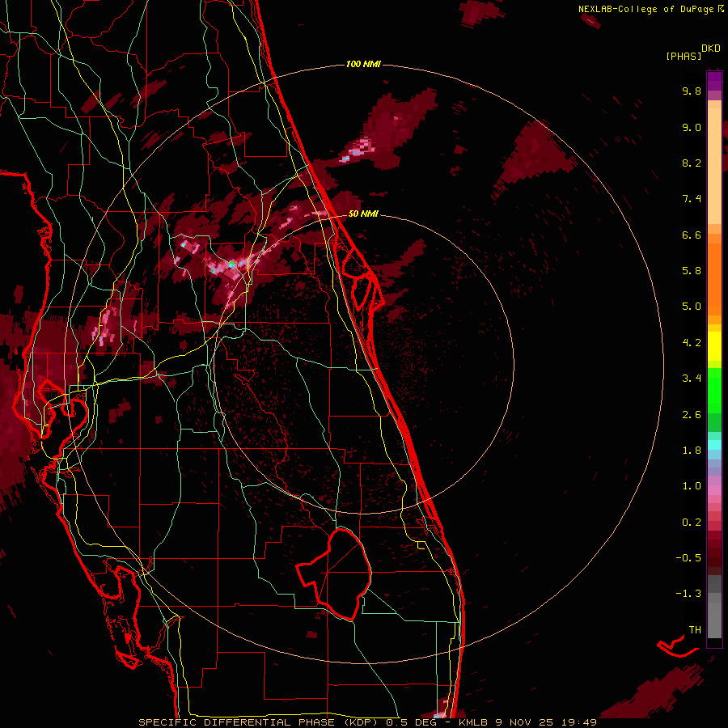Click the 0.2 value on the color scale

click(692, 523)
